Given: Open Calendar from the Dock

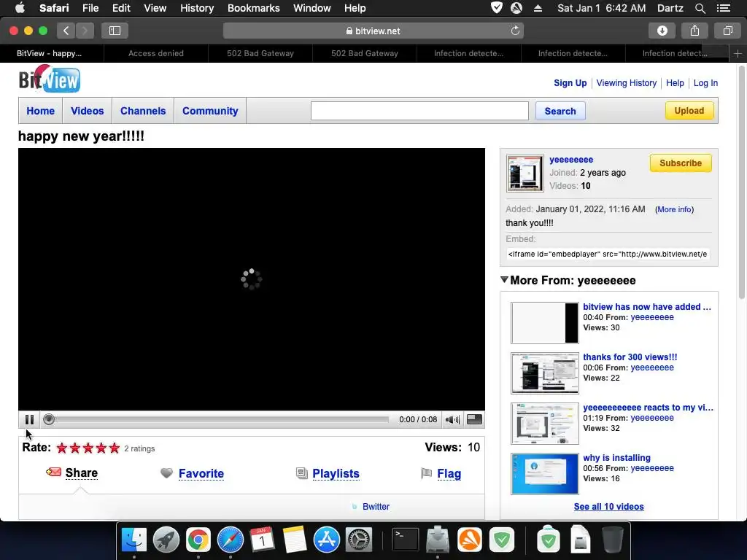Looking at the screenshot, I should click(x=263, y=540).
